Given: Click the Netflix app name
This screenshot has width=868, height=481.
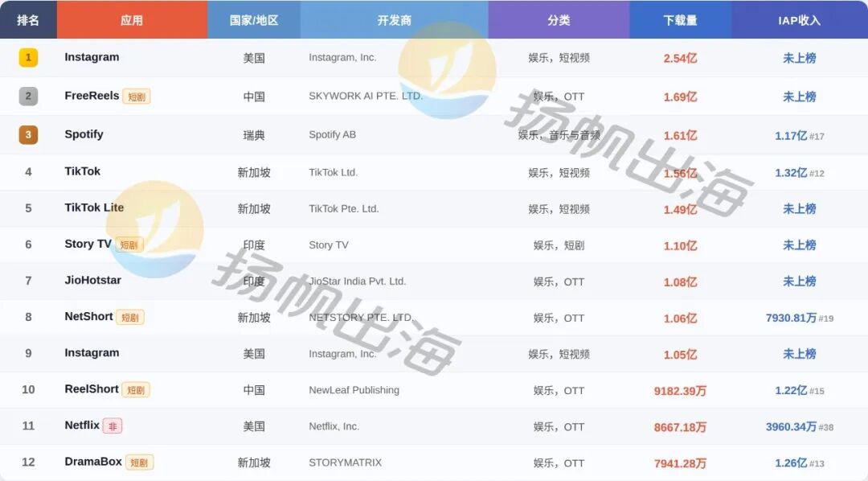Looking at the screenshot, I should [82, 425].
